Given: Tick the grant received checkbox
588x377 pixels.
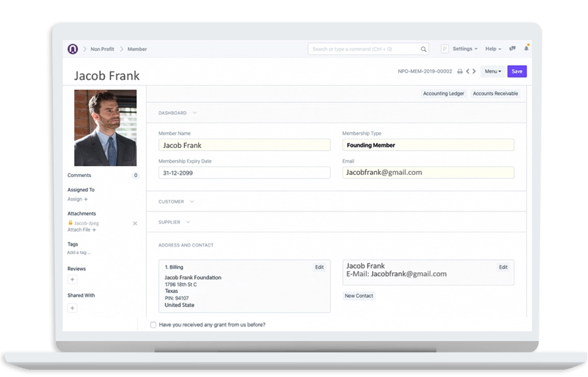Looking at the screenshot, I should pyautogui.click(x=153, y=325).
